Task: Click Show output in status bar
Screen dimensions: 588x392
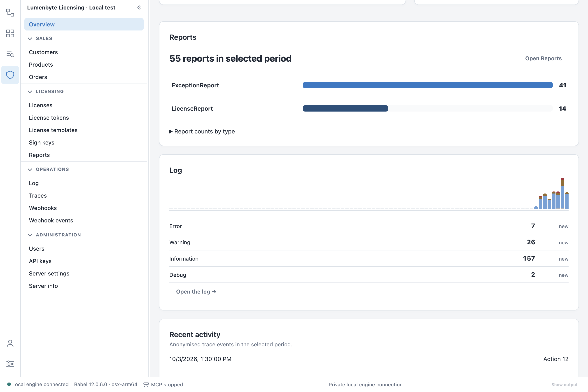Action: click(x=564, y=385)
